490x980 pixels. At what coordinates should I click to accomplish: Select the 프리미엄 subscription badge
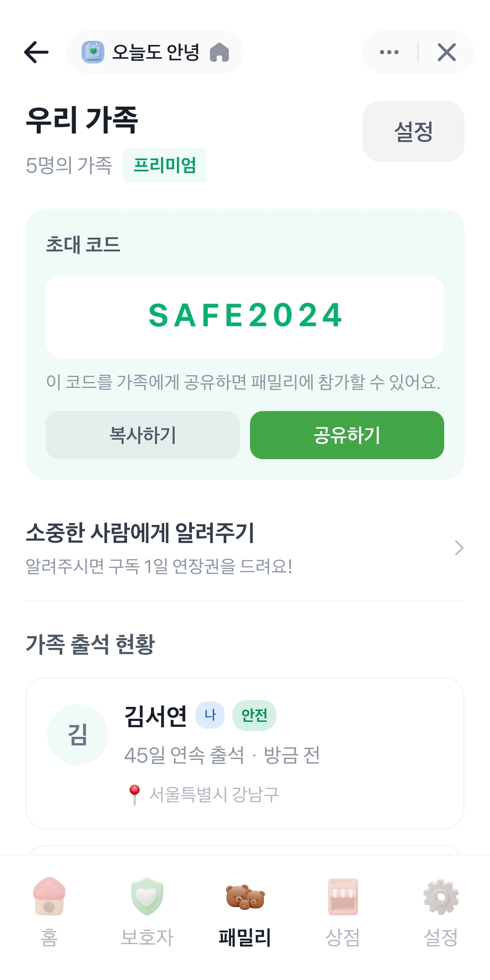(x=165, y=166)
